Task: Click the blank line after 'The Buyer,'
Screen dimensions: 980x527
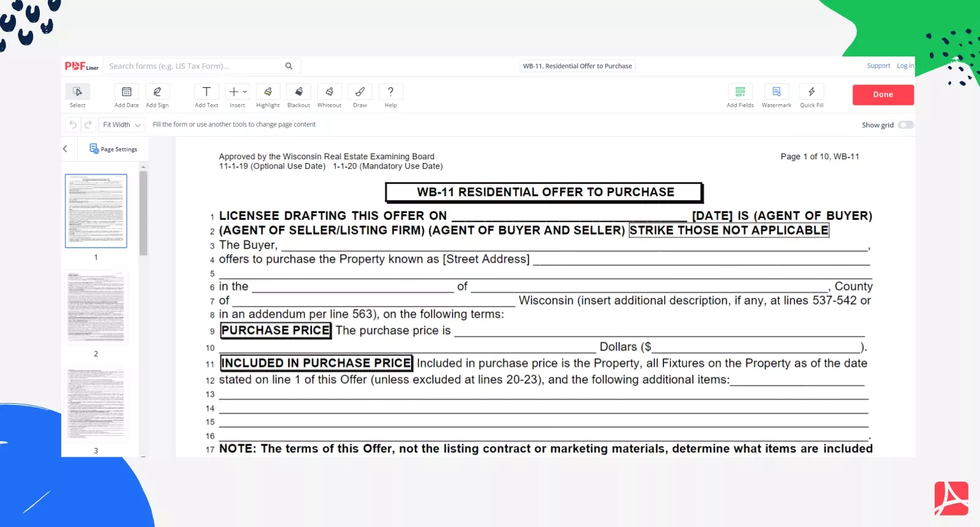Action: tap(575, 246)
